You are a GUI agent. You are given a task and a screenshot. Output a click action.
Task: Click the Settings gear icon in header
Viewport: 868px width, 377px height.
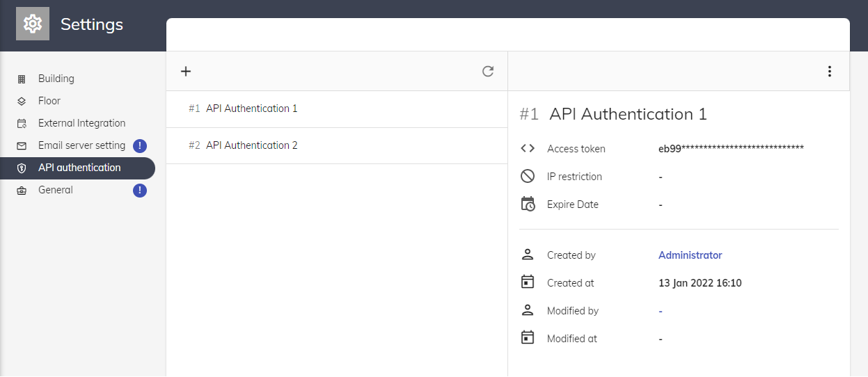33,24
